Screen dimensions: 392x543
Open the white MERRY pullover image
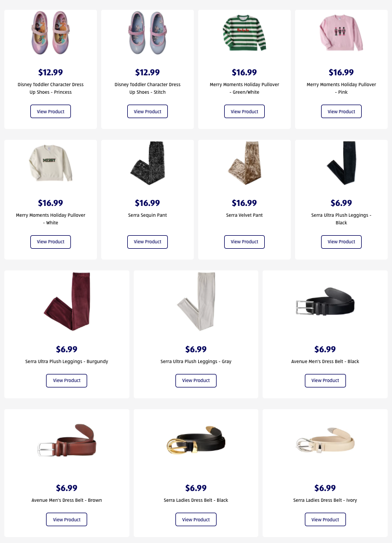click(x=50, y=163)
